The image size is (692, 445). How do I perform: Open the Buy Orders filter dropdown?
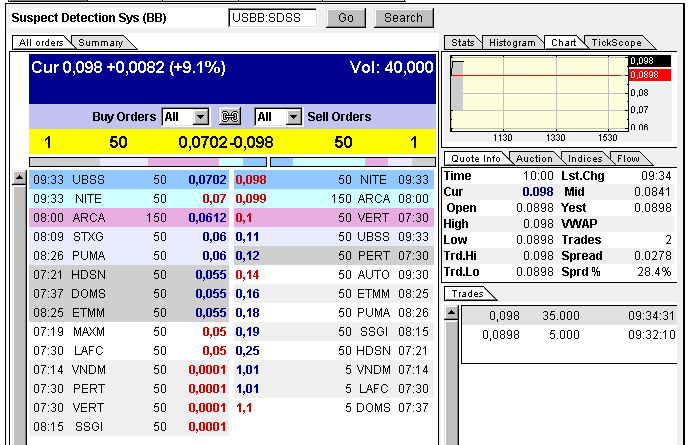tap(200, 117)
